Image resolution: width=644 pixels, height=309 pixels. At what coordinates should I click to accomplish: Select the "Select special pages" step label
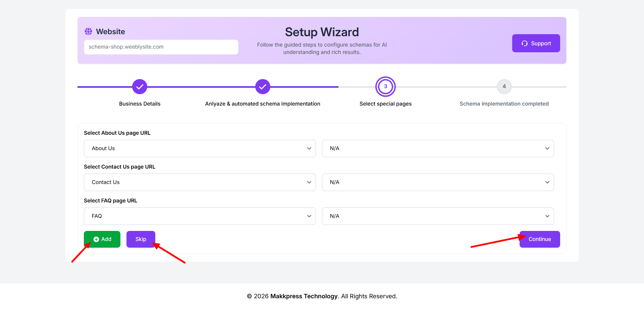pos(385,104)
